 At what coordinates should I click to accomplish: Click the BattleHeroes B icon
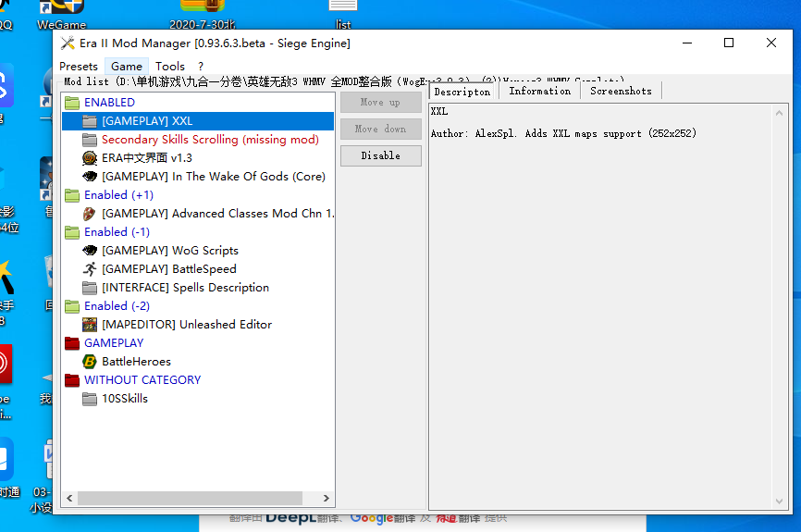pyautogui.click(x=90, y=362)
